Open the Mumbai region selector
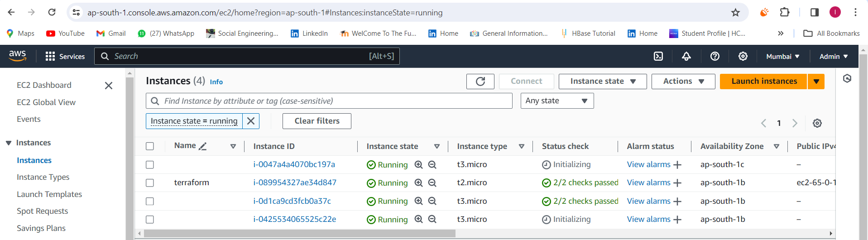The height and width of the screenshot is (240, 868). tap(783, 56)
